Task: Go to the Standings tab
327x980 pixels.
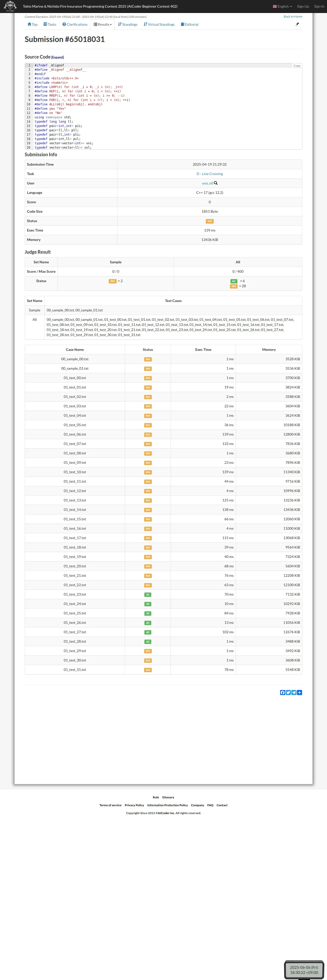Action: tap(128, 24)
